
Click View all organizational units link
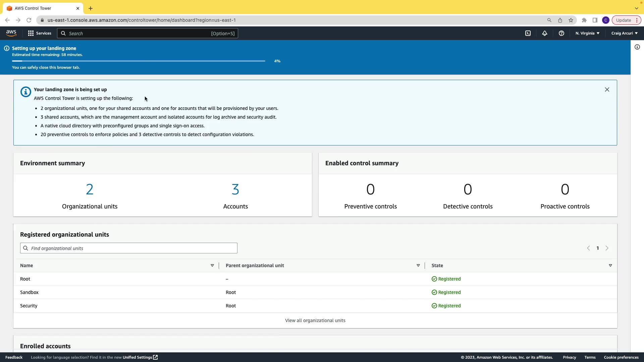click(315, 320)
